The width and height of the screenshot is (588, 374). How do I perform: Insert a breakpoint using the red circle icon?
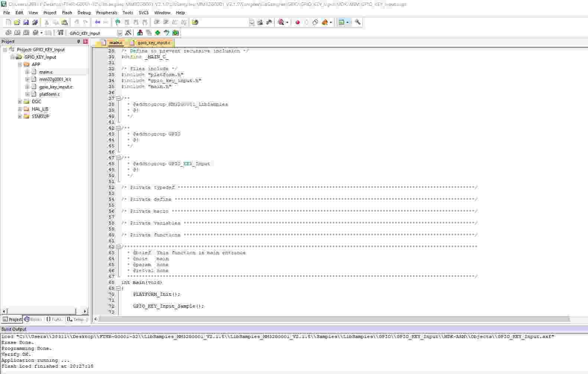(298, 22)
